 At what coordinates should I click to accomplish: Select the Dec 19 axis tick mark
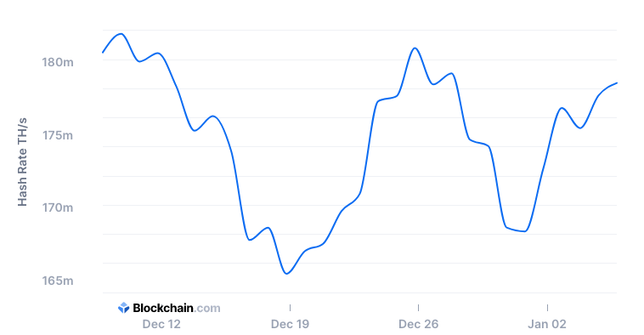[290, 308]
